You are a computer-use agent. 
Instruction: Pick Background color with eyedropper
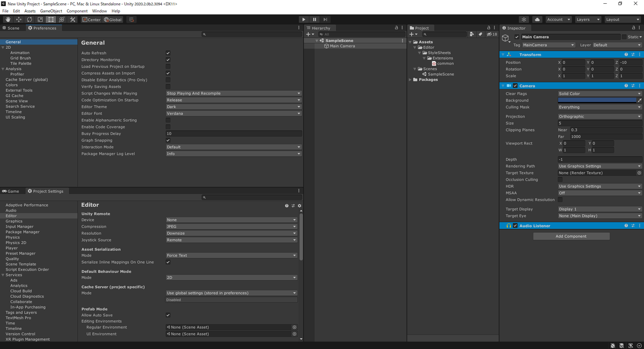tap(639, 100)
